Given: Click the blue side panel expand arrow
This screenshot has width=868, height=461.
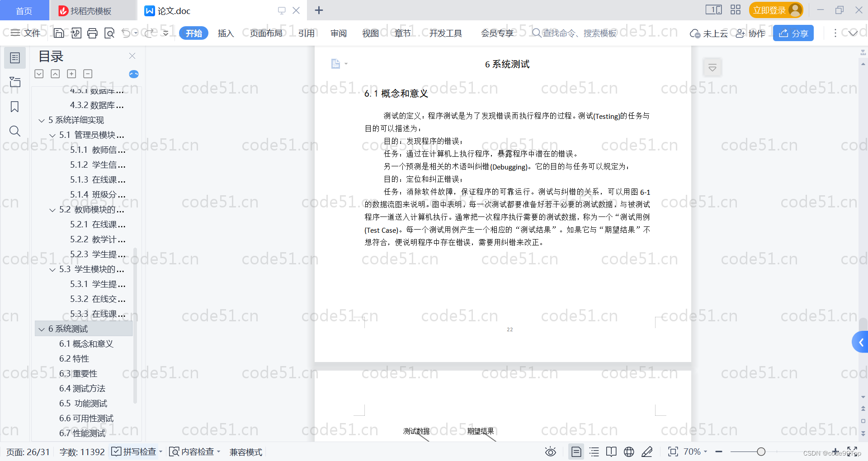Looking at the screenshot, I should pos(860,342).
